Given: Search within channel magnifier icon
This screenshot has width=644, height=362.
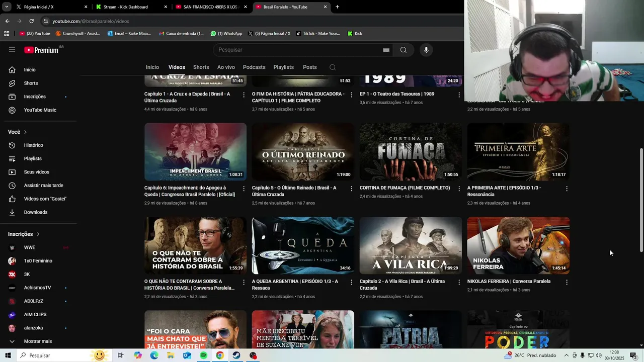Looking at the screenshot, I should pos(332,67).
